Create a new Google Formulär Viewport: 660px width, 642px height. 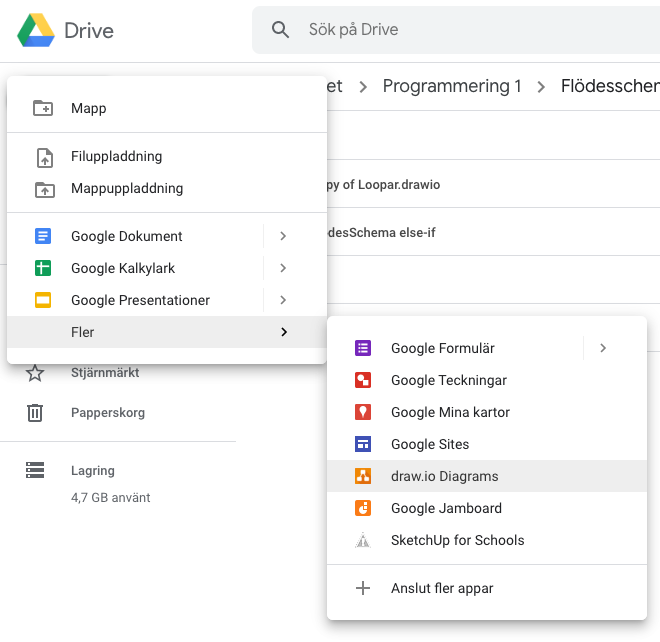[455, 348]
